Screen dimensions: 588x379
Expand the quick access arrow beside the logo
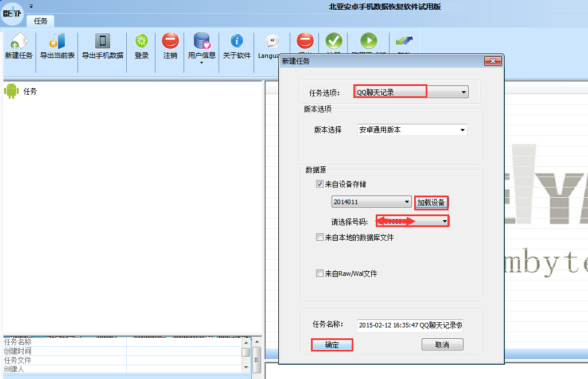coord(31,6)
